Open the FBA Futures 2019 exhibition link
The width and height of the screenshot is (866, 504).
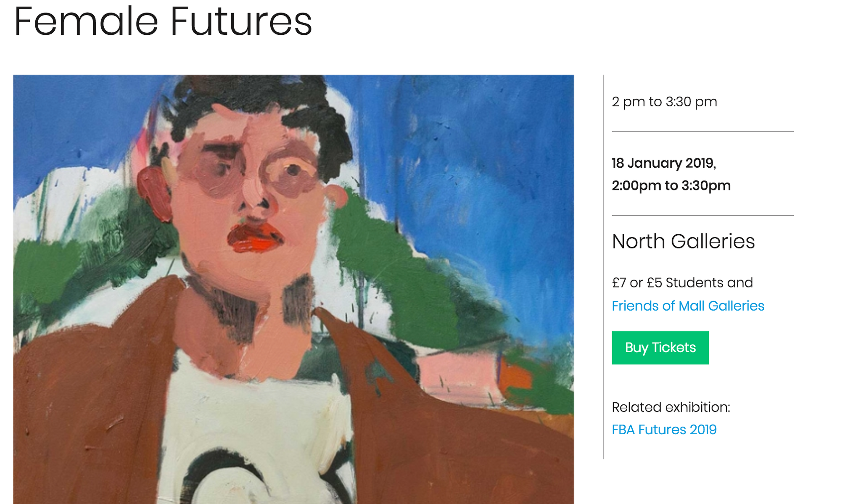664,430
